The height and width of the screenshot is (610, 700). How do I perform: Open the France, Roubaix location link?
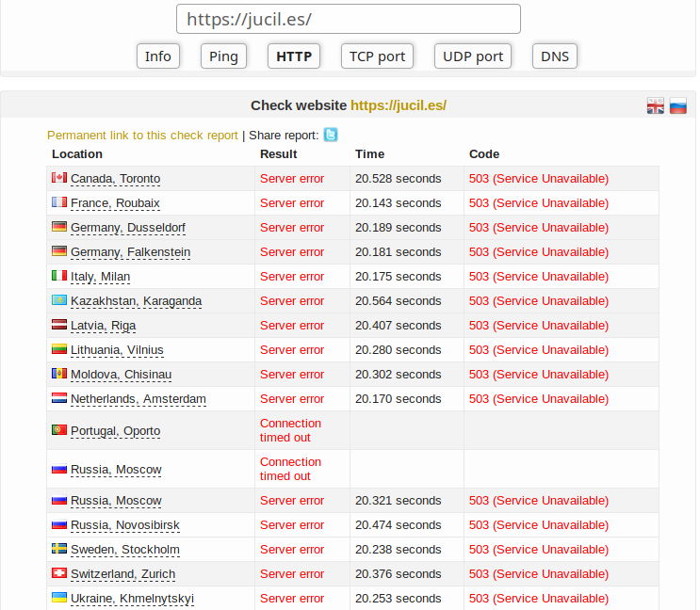click(x=115, y=203)
